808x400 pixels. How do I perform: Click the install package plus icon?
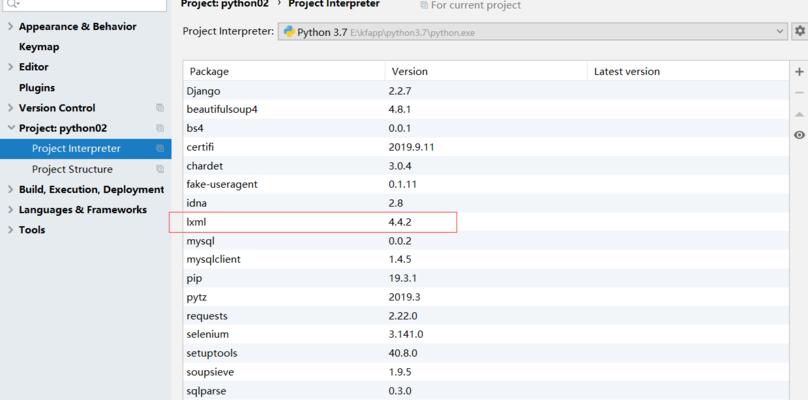coord(799,72)
